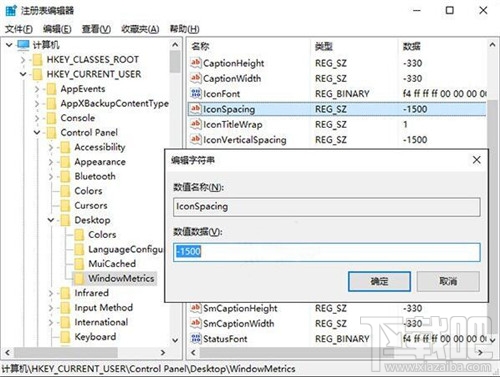Click the string icon beside CaptionWidth

tap(195, 78)
